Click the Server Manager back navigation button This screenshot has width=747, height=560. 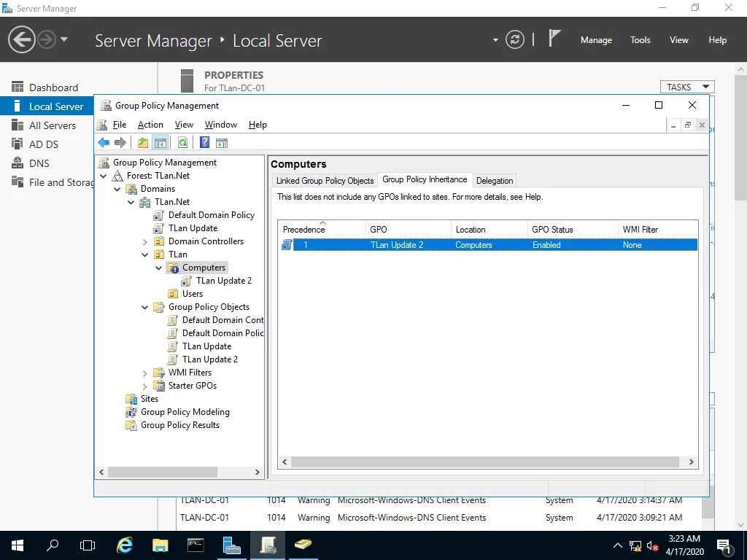coord(21,39)
